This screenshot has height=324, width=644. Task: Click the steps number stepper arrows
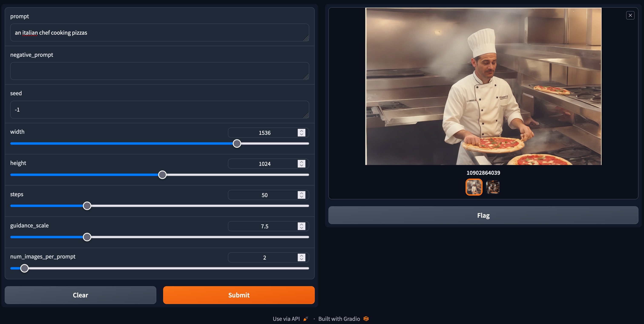tap(301, 195)
